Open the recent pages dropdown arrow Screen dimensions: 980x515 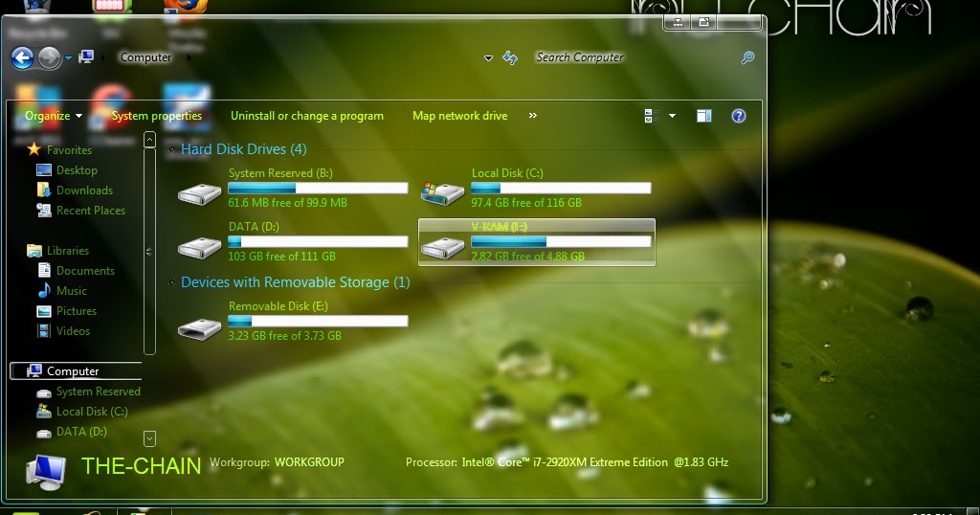pyautogui.click(x=68, y=58)
